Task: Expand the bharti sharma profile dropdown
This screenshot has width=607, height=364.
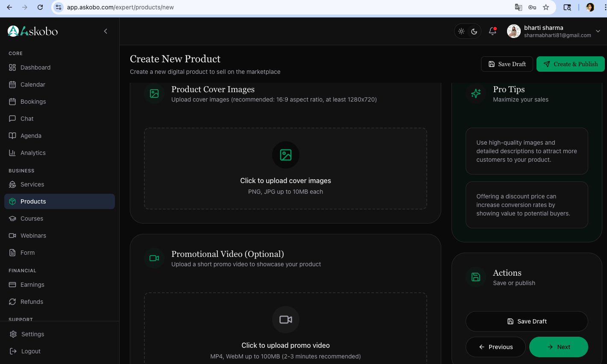Action: click(x=598, y=31)
